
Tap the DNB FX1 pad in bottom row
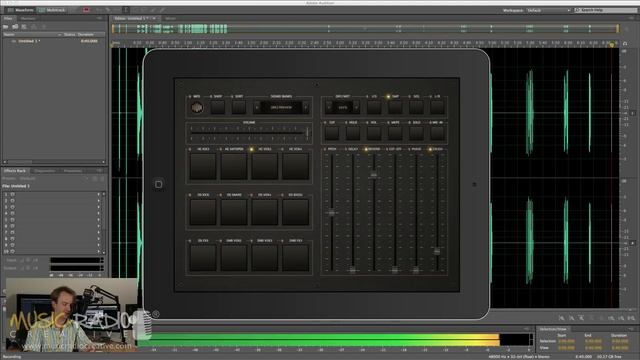click(296, 258)
